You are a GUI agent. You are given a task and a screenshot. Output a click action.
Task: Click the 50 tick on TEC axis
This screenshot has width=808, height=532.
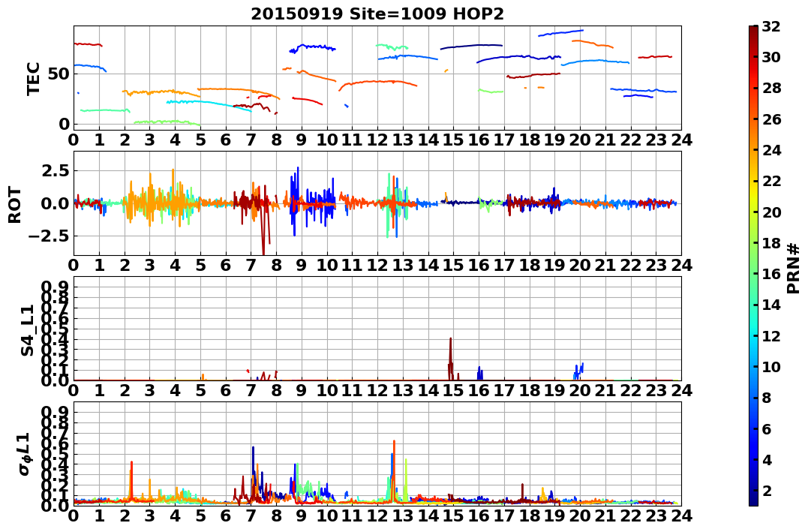click(x=59, y=74)
